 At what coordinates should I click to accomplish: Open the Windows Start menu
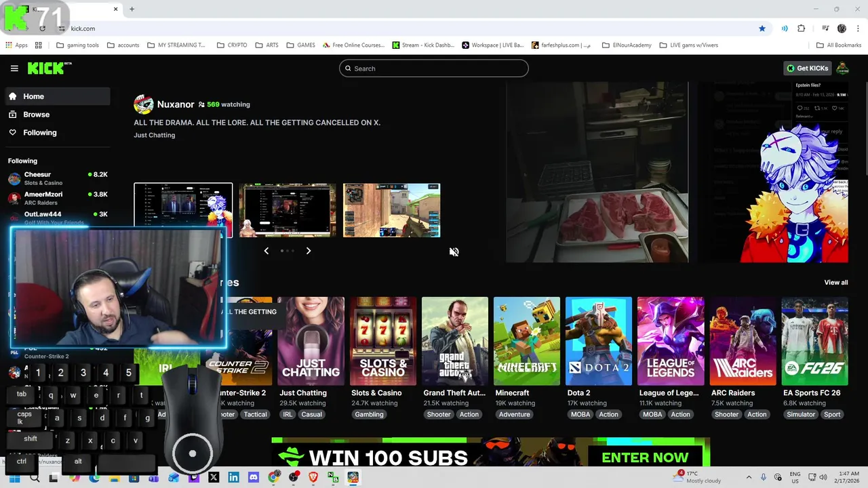point(14,477)
